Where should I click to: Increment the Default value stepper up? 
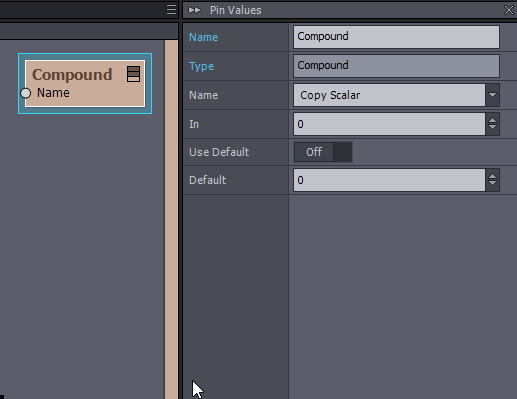(x=492, y=175)
